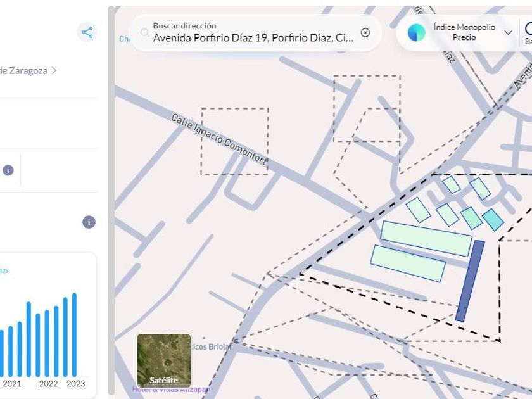Click the Índice Monopolio colored circle icon
This screenshot has width=532, height=399.
417,33
